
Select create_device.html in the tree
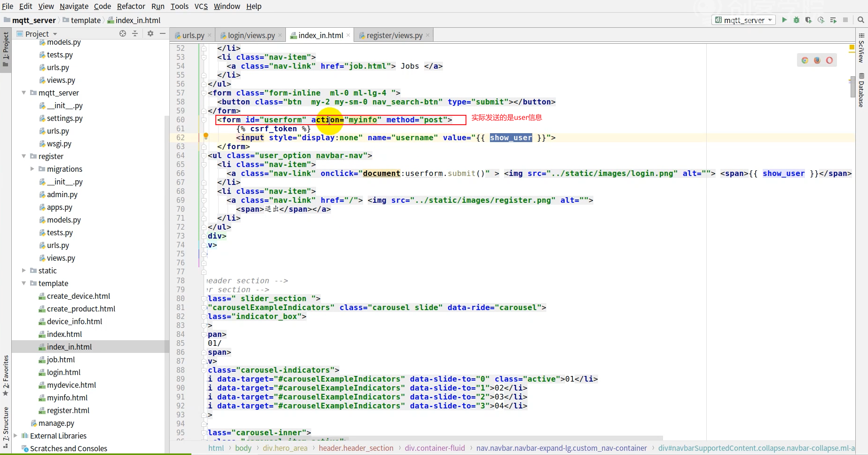(79, 296)
